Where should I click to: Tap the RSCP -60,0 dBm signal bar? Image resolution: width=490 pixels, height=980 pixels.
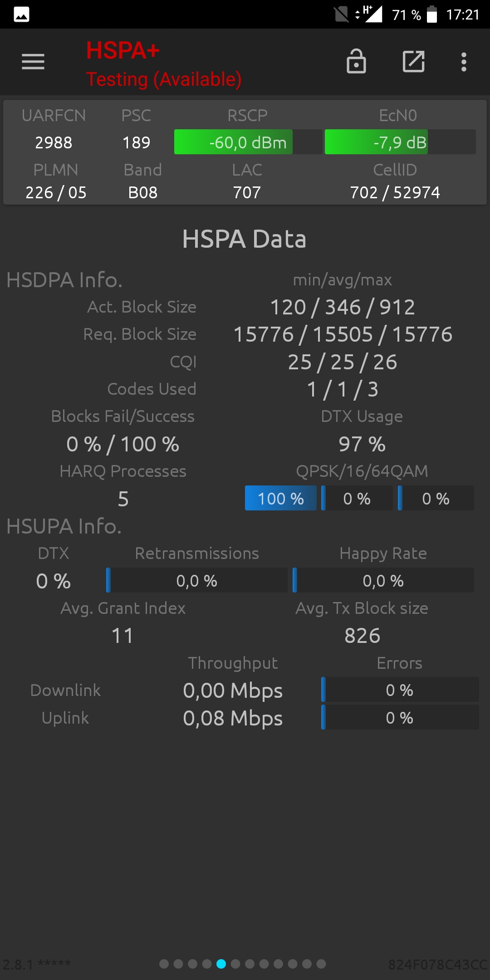(248, 142)
